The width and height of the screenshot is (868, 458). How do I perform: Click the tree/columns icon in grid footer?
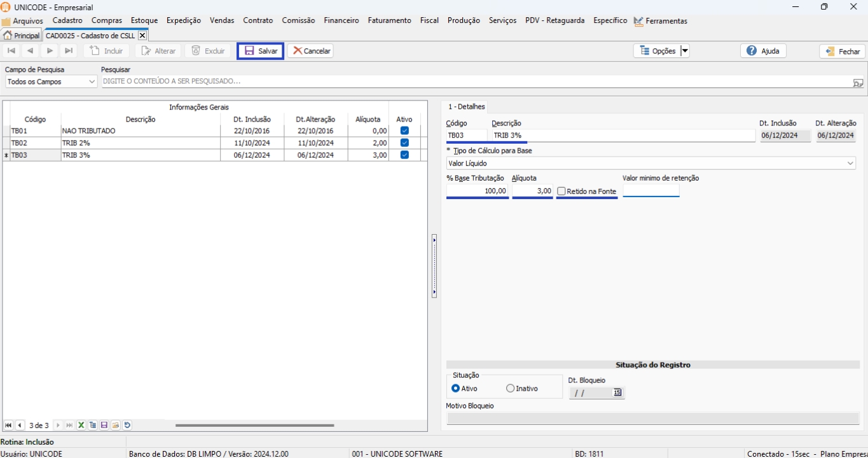(93, 426)
